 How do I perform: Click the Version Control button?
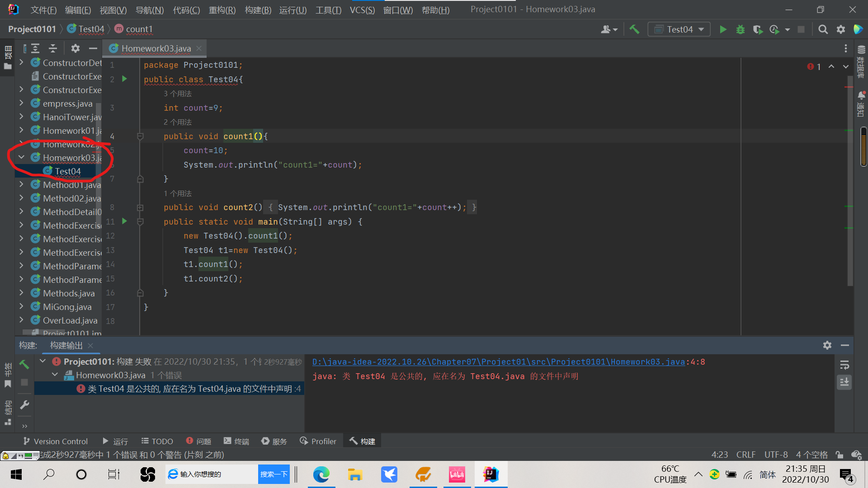click(x=55, y=441)
